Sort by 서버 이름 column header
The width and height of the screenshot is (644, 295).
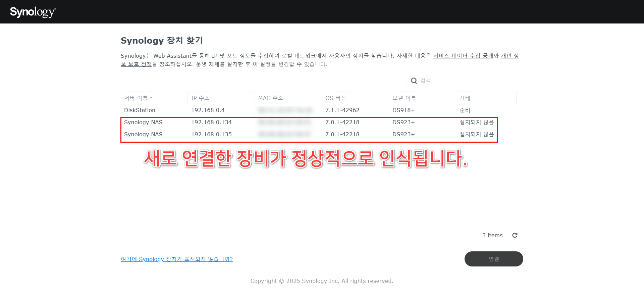tap(154, 98)
